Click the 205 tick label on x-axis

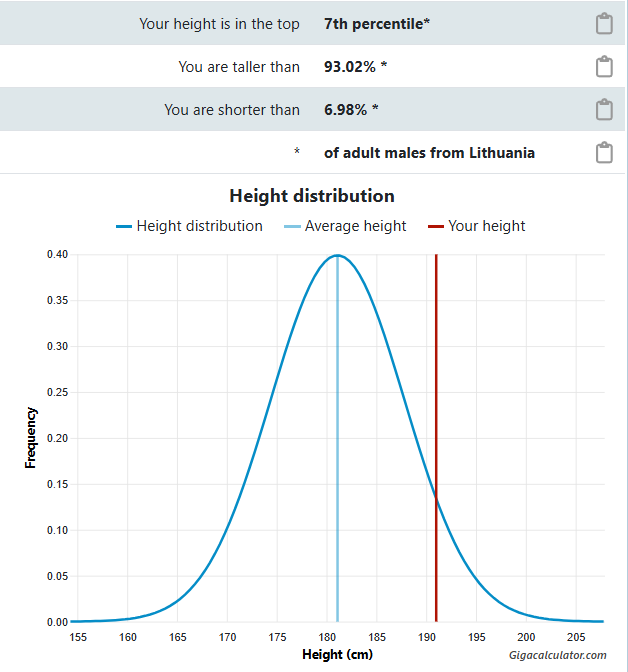coord(576,637)
